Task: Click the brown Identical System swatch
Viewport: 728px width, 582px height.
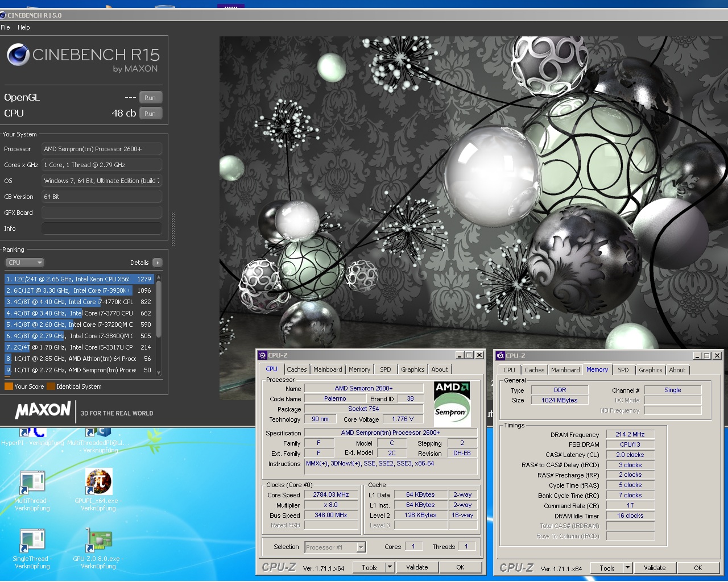Action: tap(51, 386)
